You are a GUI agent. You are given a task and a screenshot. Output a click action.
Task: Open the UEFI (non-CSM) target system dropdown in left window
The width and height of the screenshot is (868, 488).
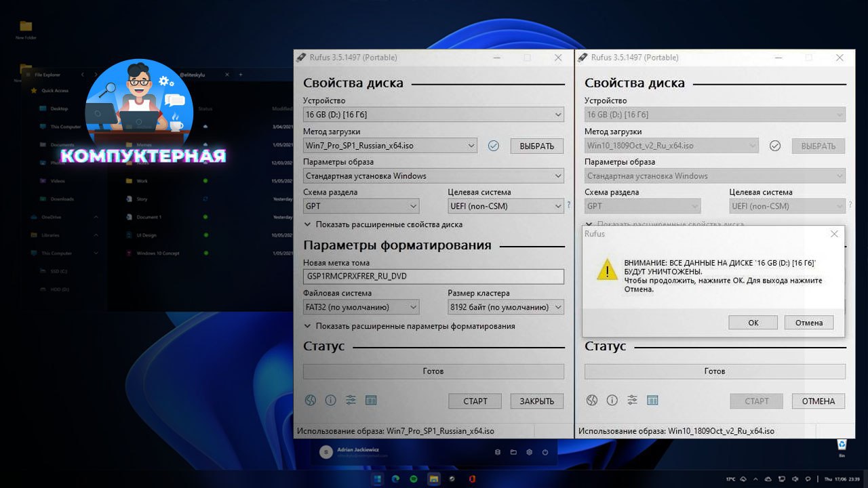[506, 206]
